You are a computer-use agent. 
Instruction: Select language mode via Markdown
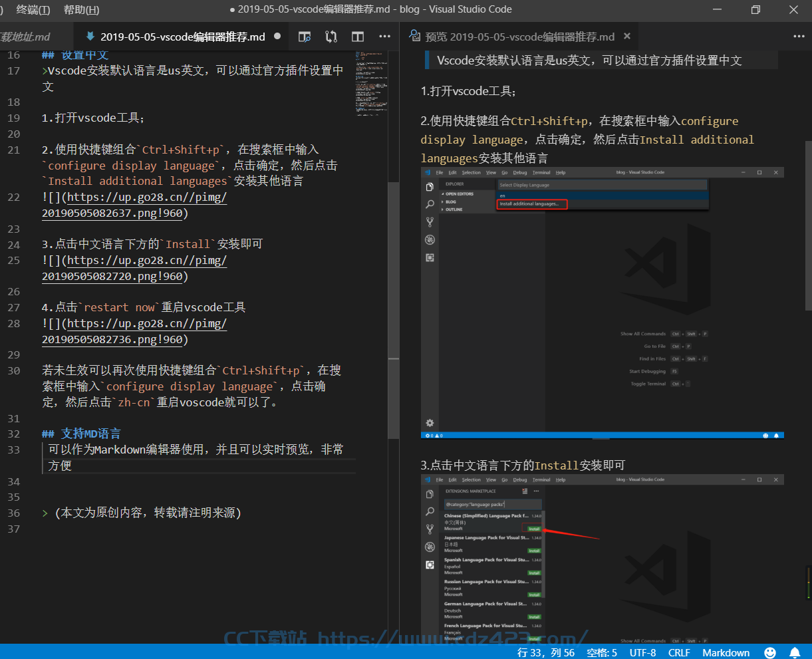tap(726, 652)
